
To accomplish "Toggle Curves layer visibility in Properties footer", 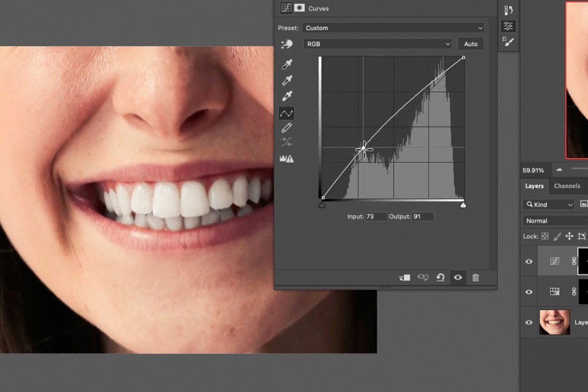I will (458, 277).
